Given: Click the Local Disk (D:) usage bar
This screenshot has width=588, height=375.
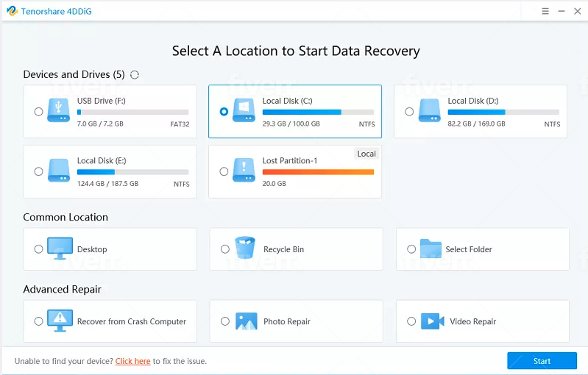Looking at the screenshot, I should [503, 112].
